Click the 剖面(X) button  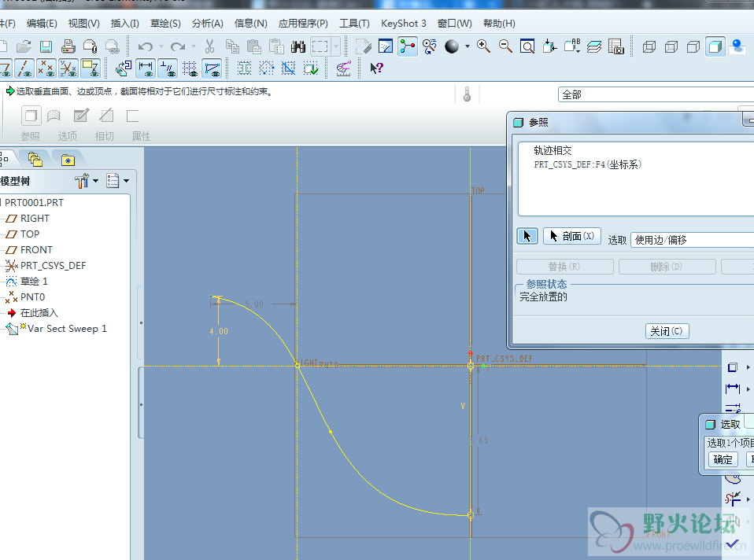[x=571, y=236]
